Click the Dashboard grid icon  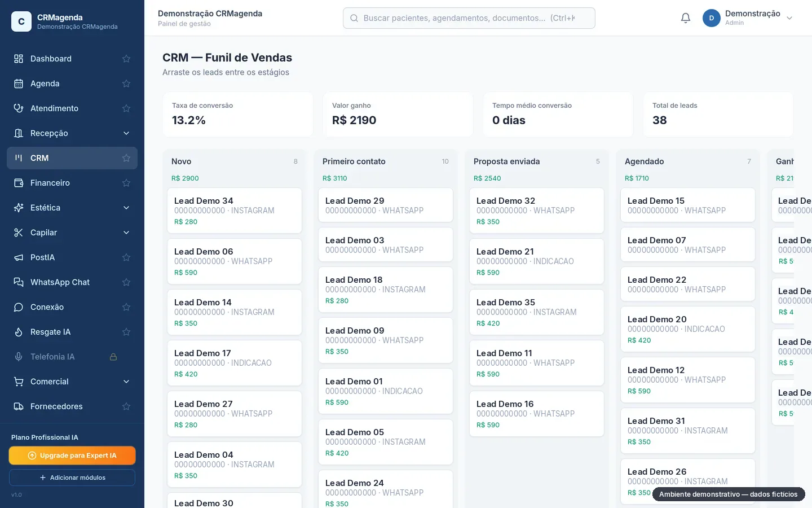pos(19,59)
